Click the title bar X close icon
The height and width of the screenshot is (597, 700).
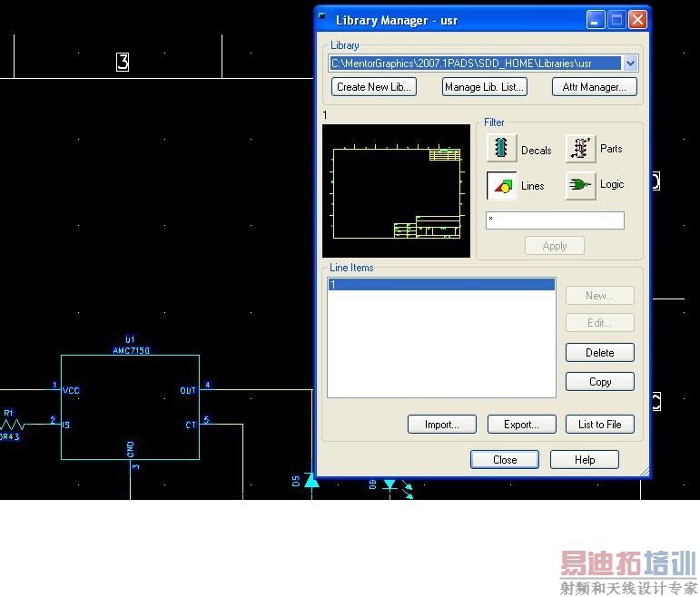[x=637, y=20]
